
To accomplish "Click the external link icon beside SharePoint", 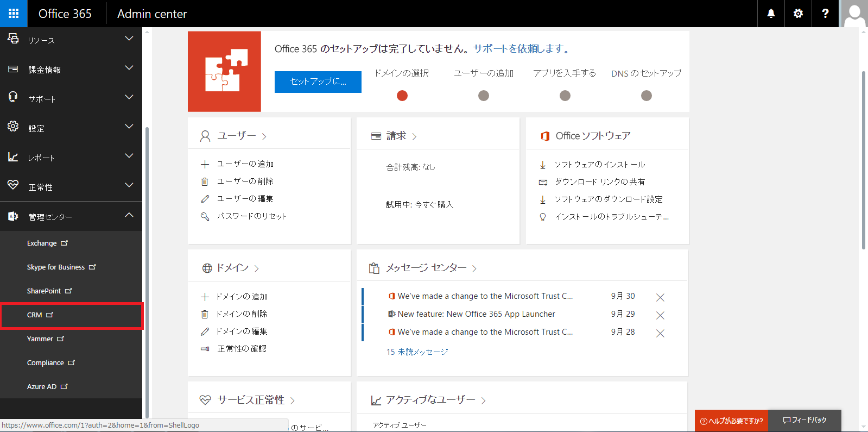I will point(68,291).
